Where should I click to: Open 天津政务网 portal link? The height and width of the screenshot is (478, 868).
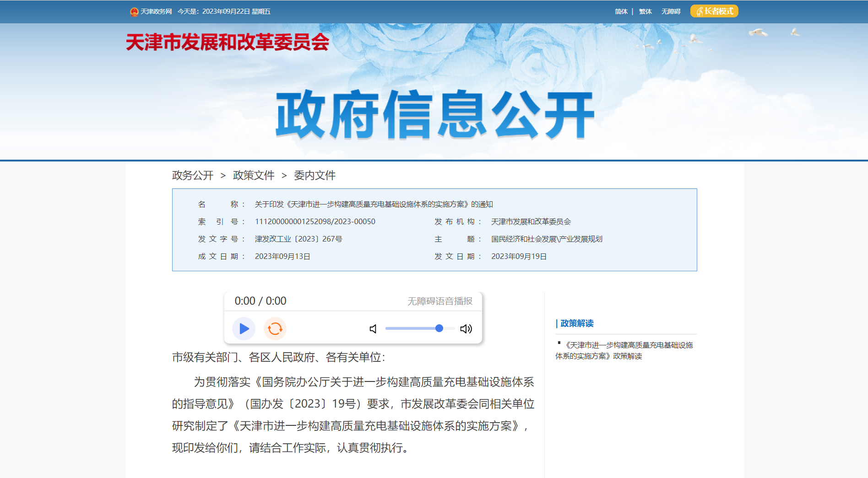[x=156, y=11]
